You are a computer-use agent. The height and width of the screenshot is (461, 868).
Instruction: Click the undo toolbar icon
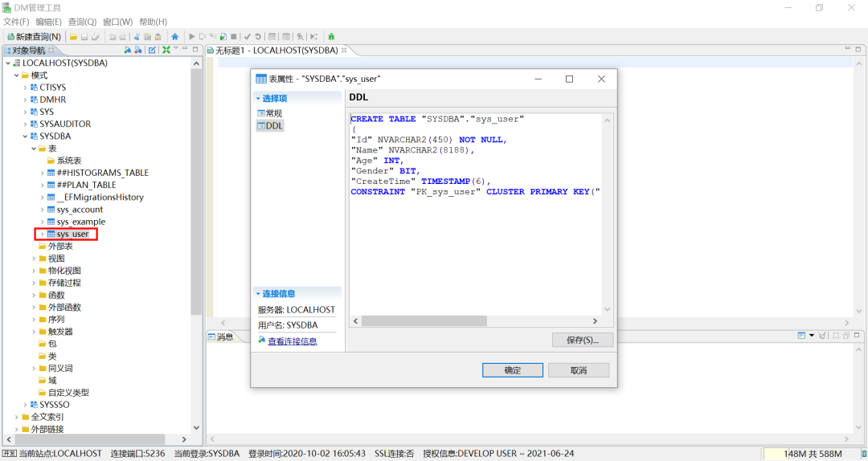[113, 36]
